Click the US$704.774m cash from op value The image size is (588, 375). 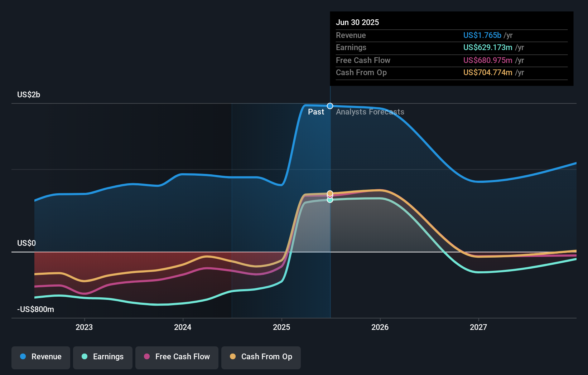[x=488, y=72]
